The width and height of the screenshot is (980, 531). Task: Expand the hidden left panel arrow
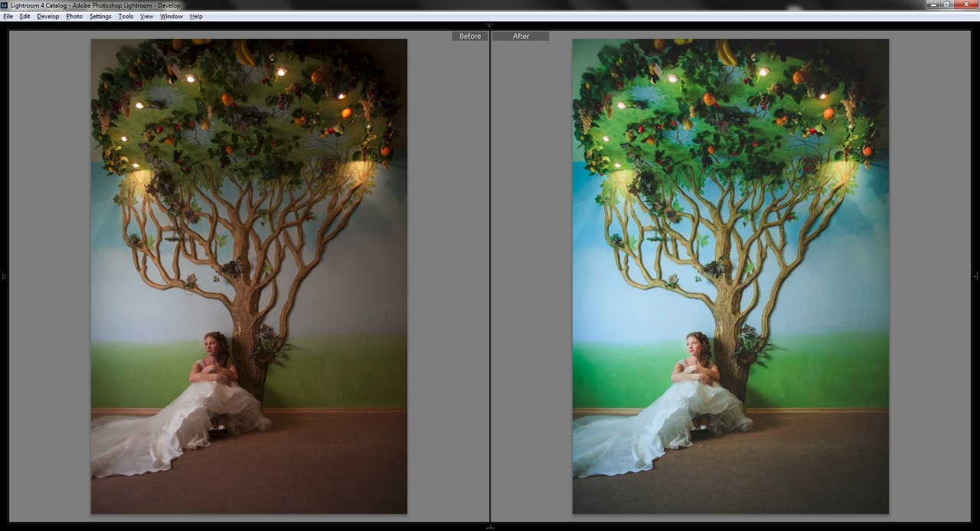click(x=3, y=277)
